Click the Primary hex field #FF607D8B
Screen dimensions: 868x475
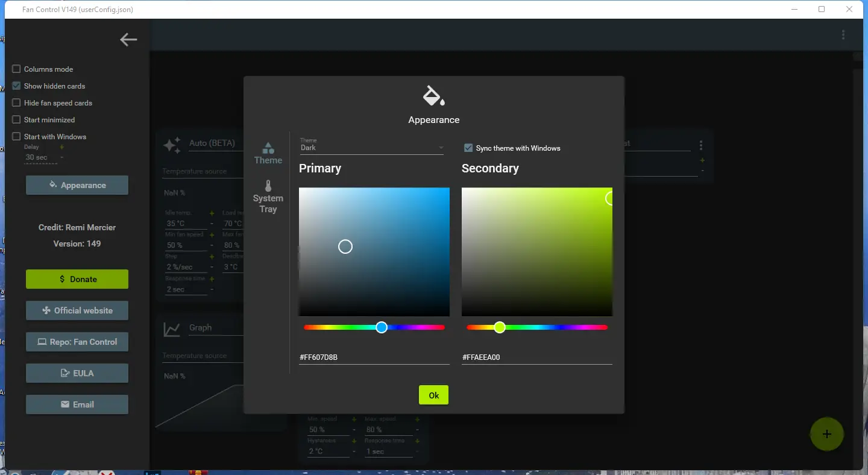coord(374,357)
